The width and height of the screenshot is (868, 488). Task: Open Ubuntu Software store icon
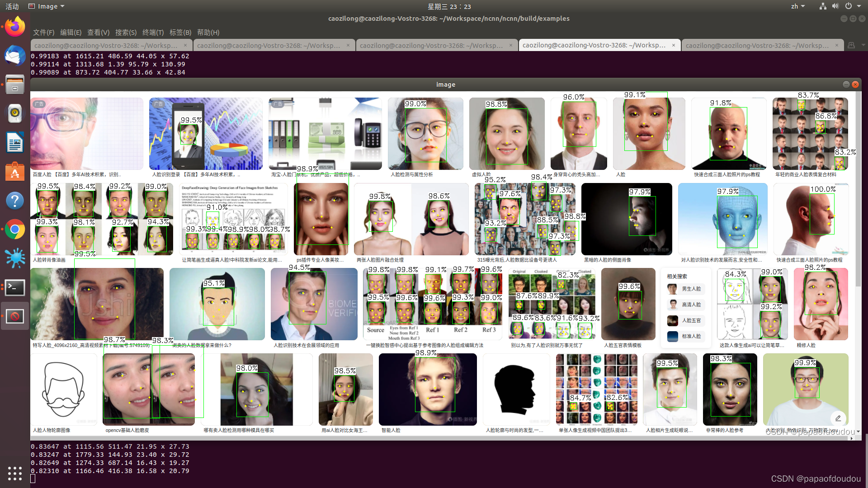(x=15, y=172)
